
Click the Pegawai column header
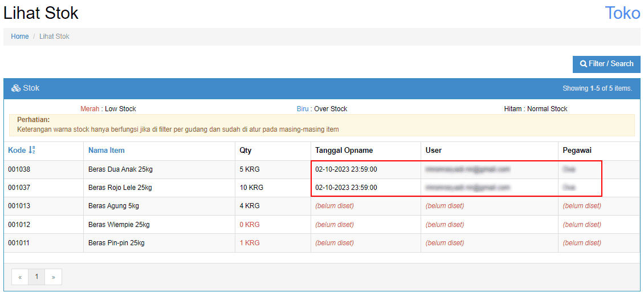click(x=577, y=151)
